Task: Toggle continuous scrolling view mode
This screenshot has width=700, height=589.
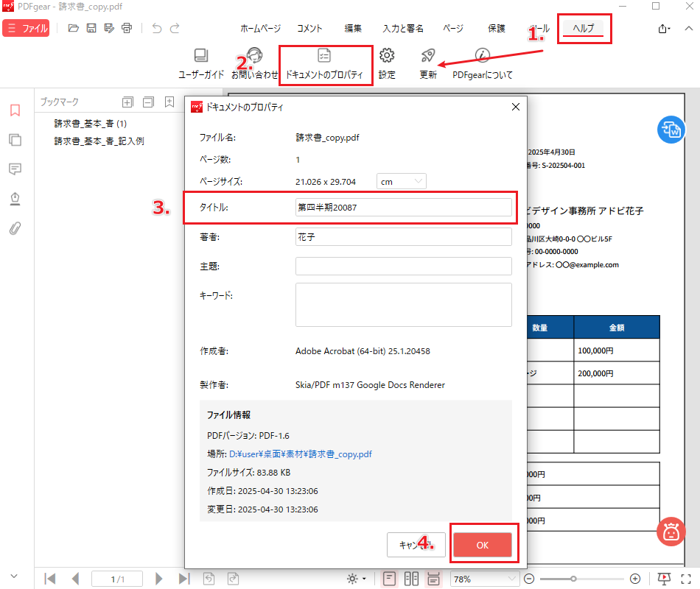Action: point(433,579)
